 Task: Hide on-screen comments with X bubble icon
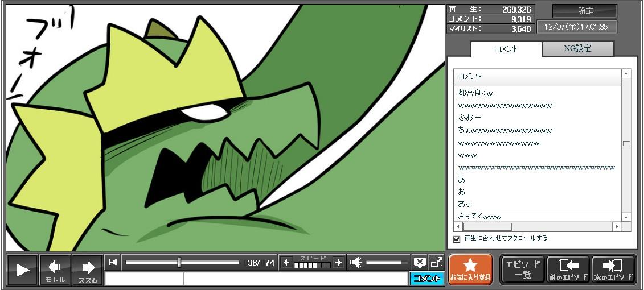(x=420, y=262)
